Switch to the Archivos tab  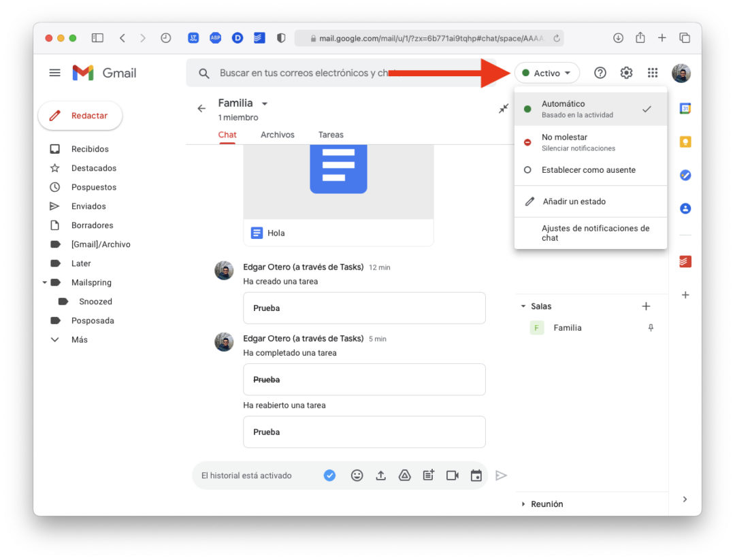point(277,134)
